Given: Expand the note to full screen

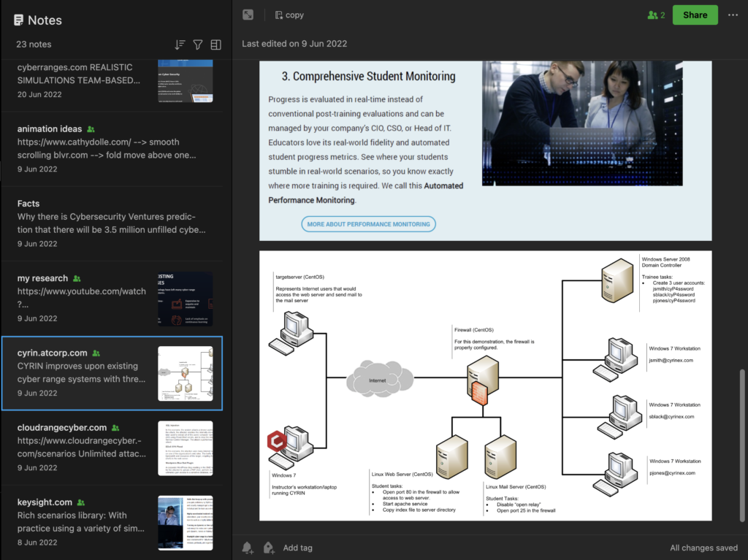Looking at the screenshot, I should point(248,15).
